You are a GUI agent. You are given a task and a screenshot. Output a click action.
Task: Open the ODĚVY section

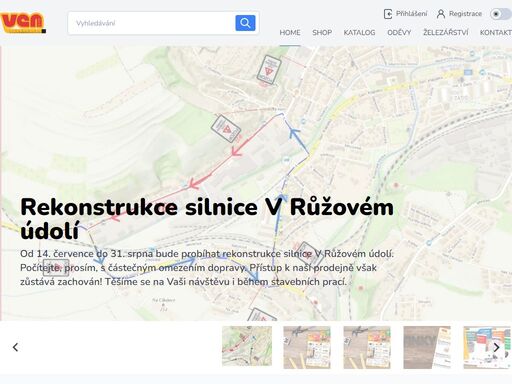(x=399, y=33)
